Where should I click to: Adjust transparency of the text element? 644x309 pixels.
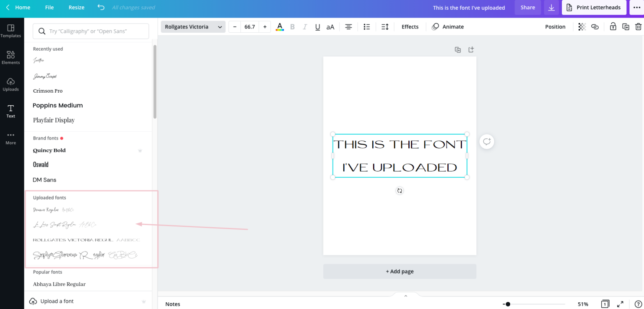coord(582,26)
